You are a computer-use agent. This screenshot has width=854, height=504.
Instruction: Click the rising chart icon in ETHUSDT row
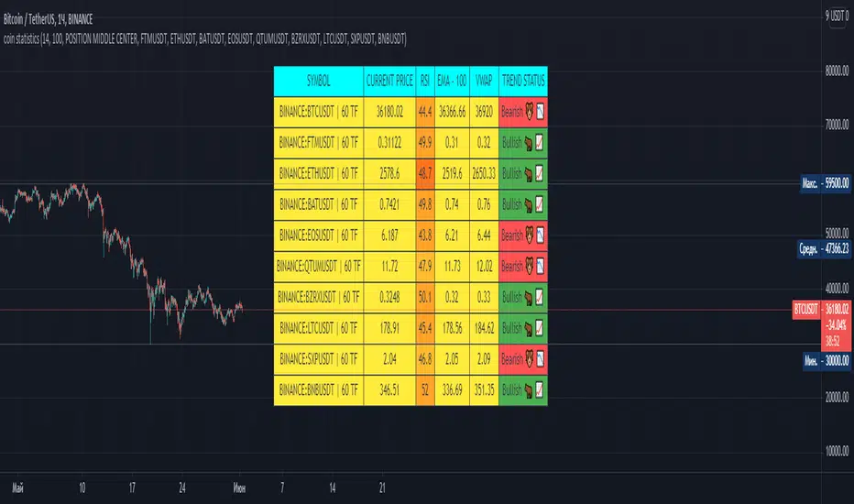point(539,174)
